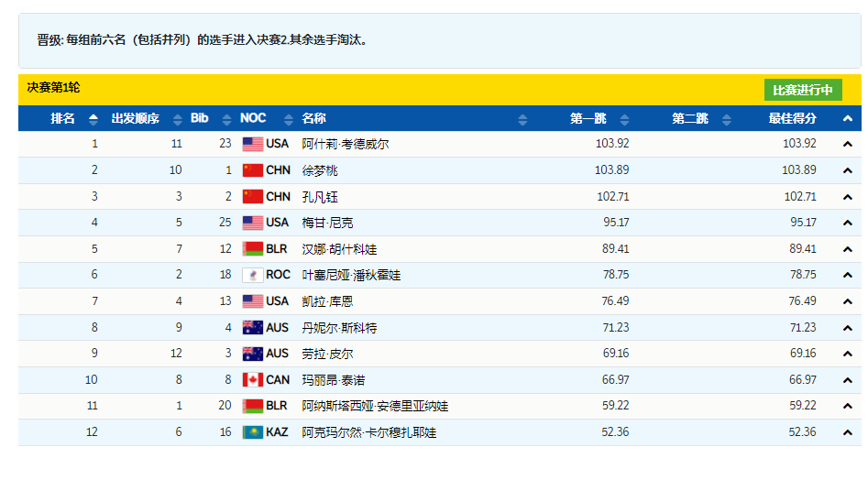Click China flag next to 徐梦桃
This screenshot has height=480, width=868.
pyautogui.click(x=253, y=170)
